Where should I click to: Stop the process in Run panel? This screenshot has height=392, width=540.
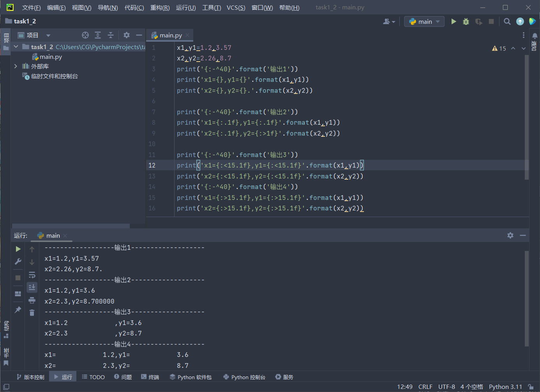pos(18,278)
